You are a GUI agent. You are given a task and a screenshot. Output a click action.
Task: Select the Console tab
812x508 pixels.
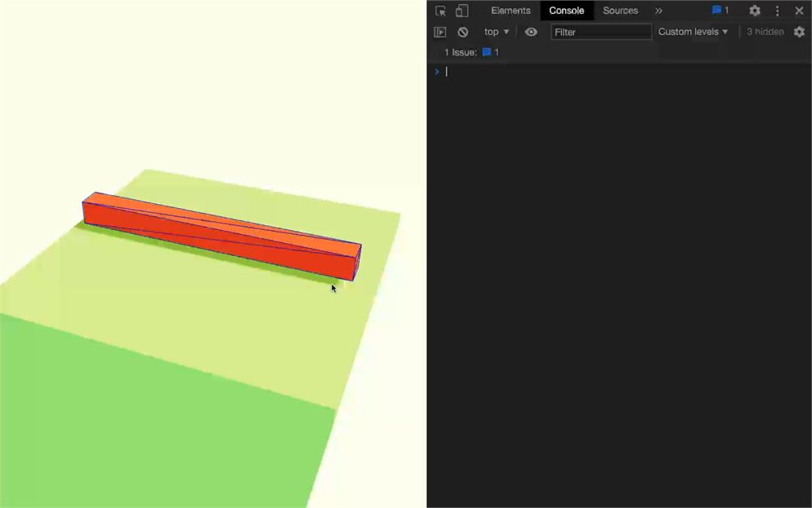[567, 11]
